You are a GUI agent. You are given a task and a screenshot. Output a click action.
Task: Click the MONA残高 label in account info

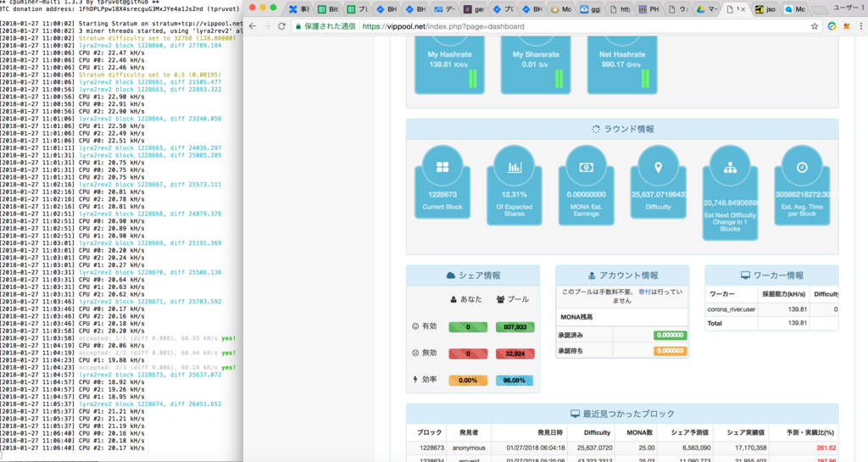tap(576, 317)
